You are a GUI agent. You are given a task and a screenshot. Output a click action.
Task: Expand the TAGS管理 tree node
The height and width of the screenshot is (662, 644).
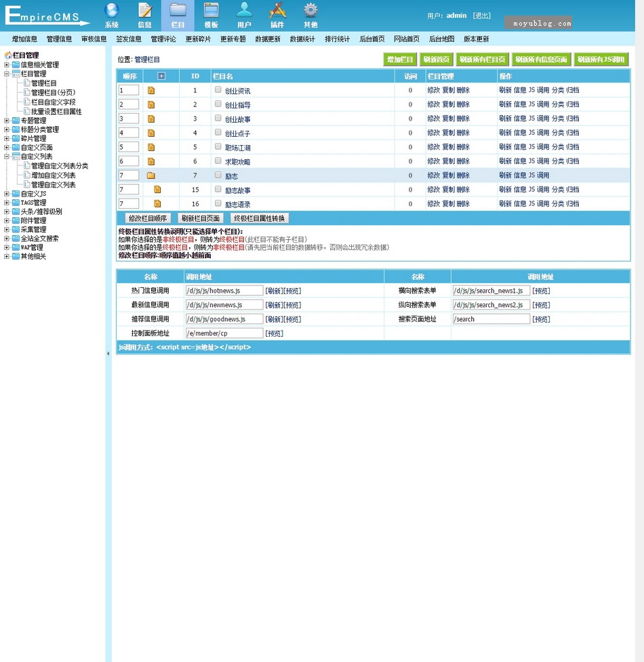(7, 203)
